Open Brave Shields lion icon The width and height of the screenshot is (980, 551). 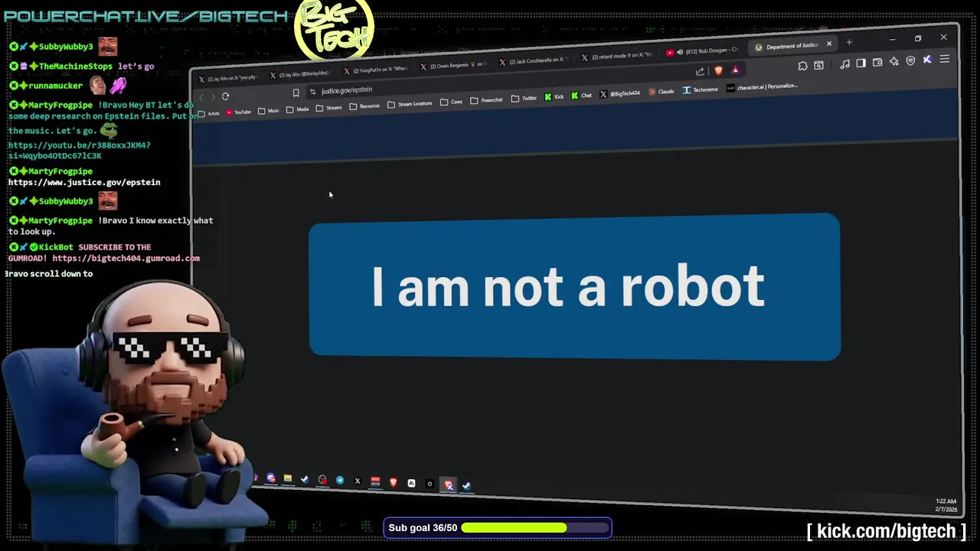[718, 70]
